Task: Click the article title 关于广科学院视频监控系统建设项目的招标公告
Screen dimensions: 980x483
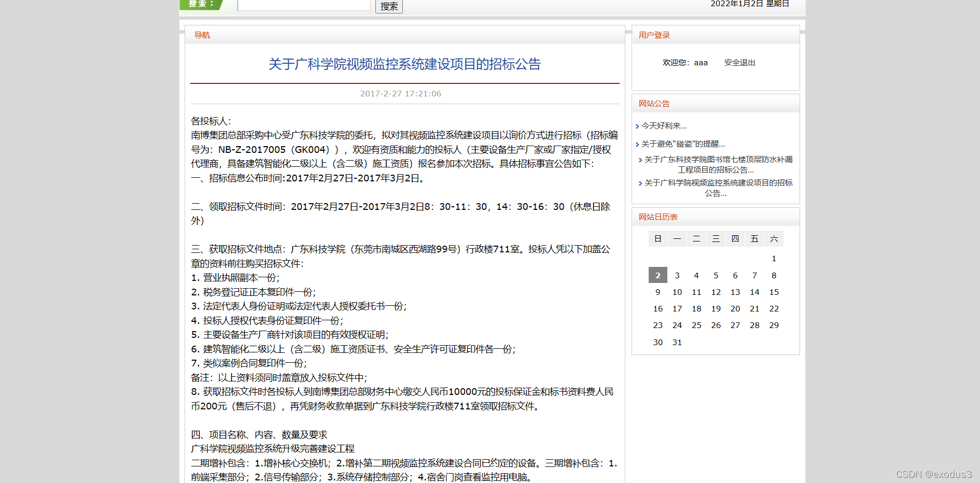Action: 404,64
